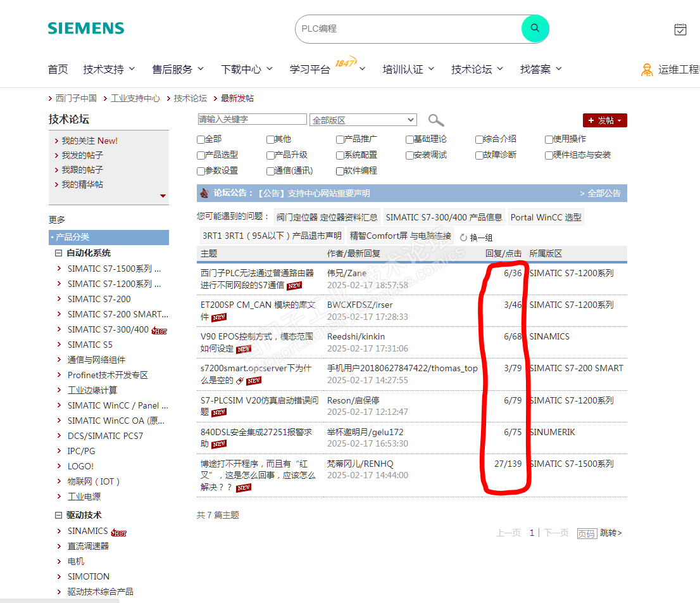This screenshot has height=603, width=700.
Task: Click page number 1 in pagination
Action: [x=532, y=533]
